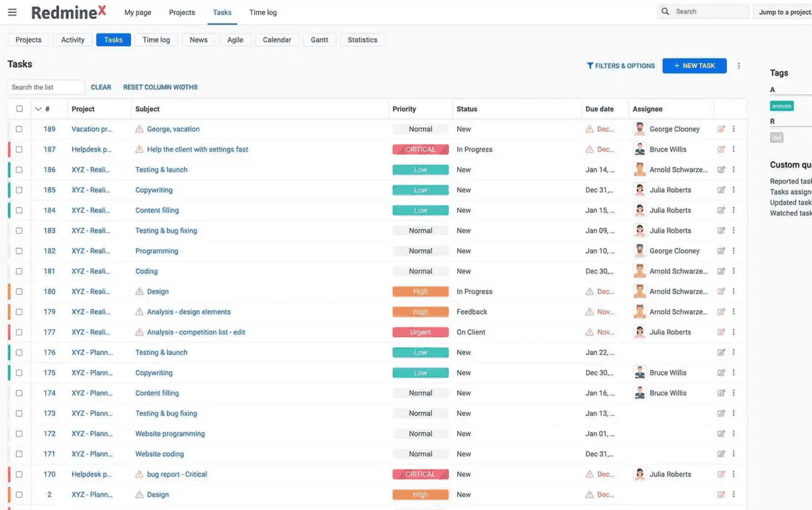
Task: Open the Jump to a project dropdown
Action: pos(784,12)
